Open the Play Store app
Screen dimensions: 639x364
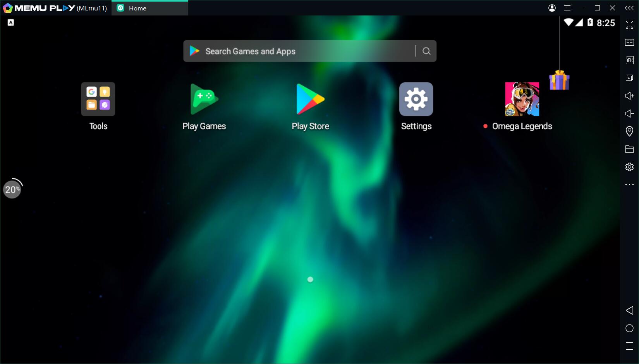(310, 99)
